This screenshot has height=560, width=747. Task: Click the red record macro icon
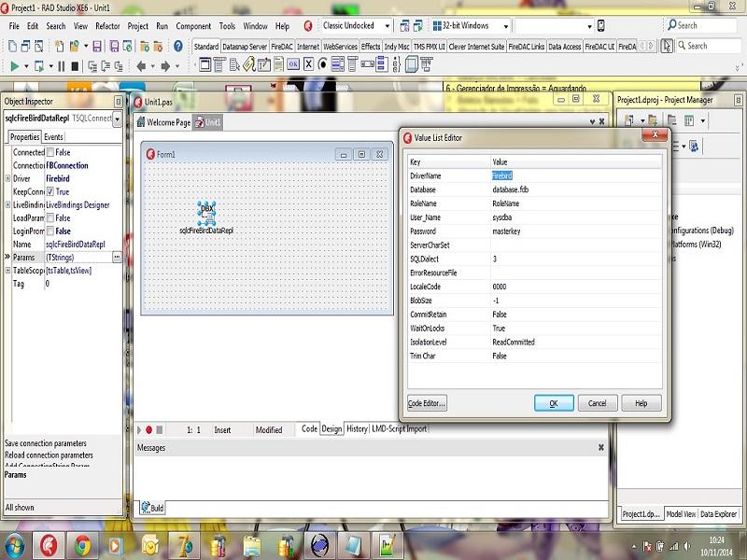[x=149, y=429]
